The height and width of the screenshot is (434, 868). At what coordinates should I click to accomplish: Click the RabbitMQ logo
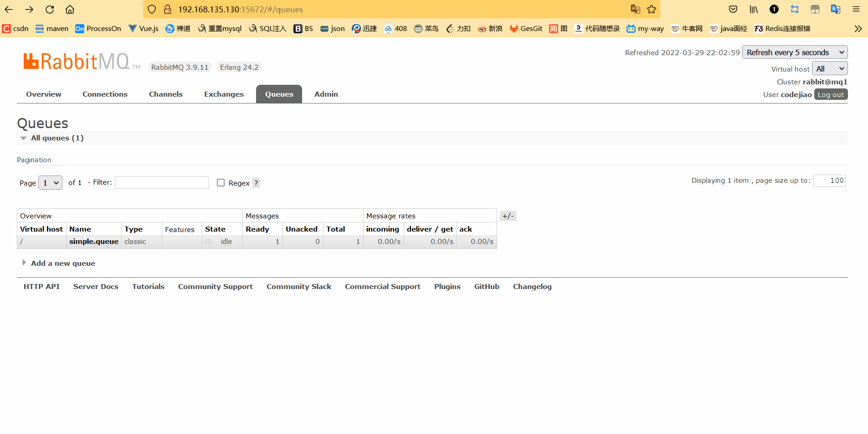[82, 62]
